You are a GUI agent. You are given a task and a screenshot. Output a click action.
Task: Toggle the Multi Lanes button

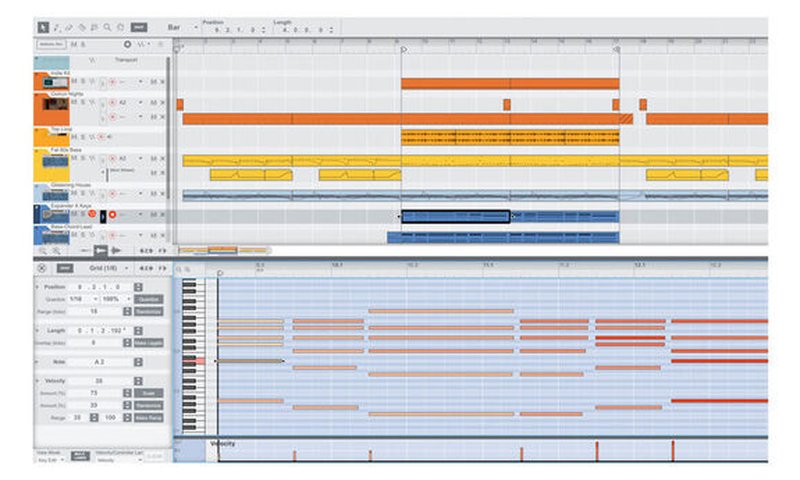(x=80, y=455)
